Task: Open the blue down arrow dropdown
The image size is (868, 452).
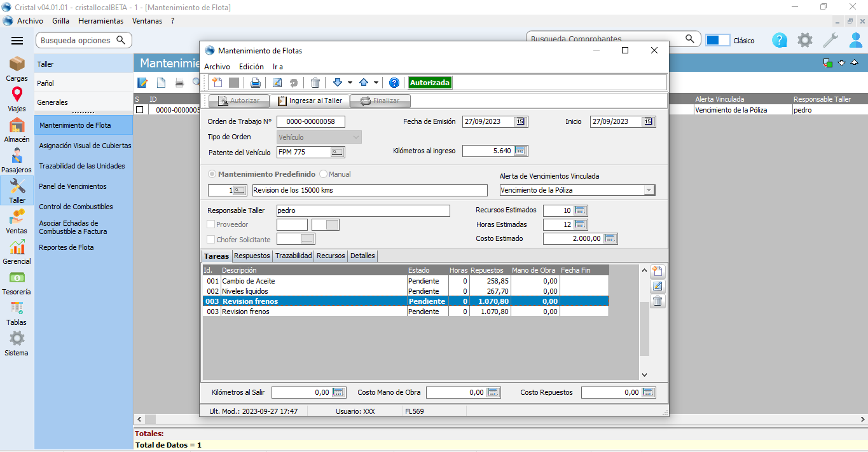Action: pyautogui.click(x=350, y=83)
